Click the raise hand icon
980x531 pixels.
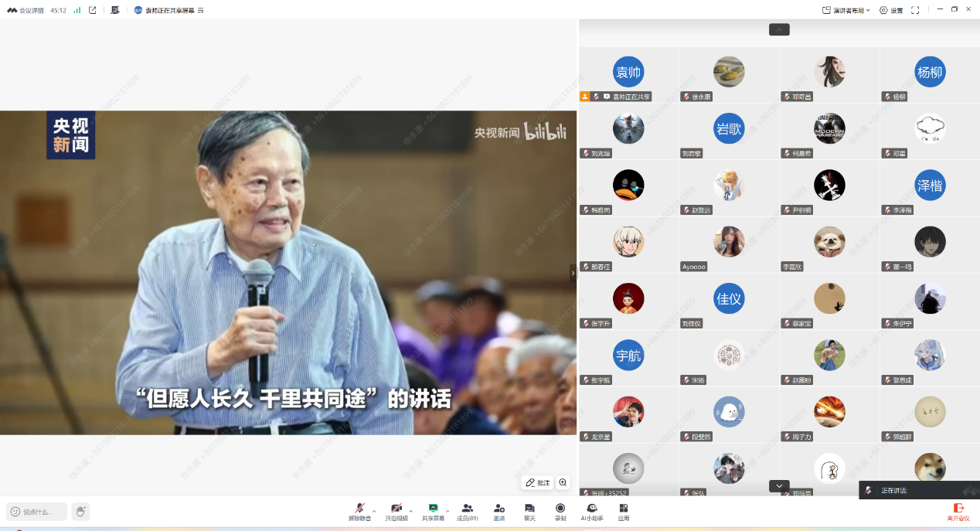click(80, 511)
